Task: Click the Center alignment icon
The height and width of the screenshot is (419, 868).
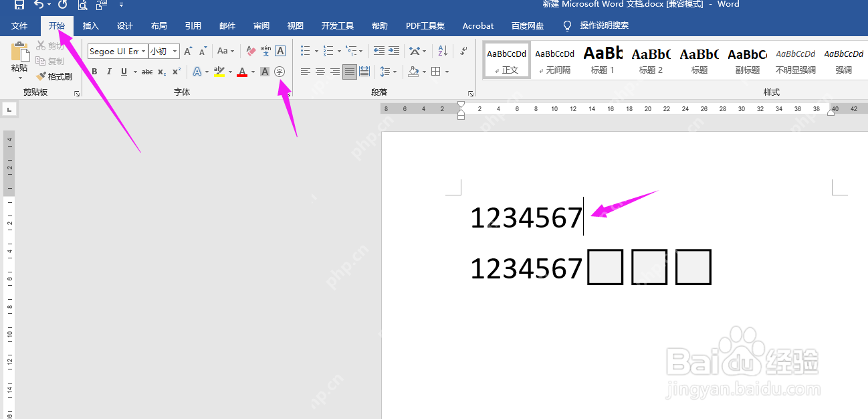Action: [320, 72]
